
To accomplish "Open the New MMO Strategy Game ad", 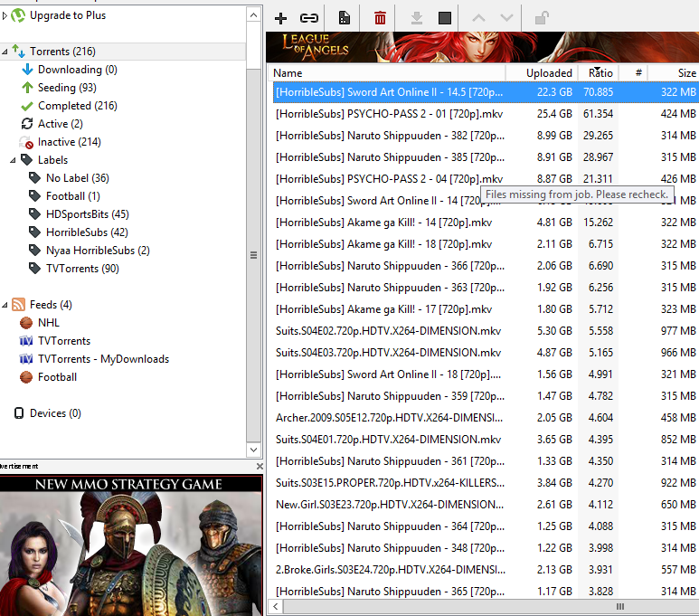I will pos(131,545).
